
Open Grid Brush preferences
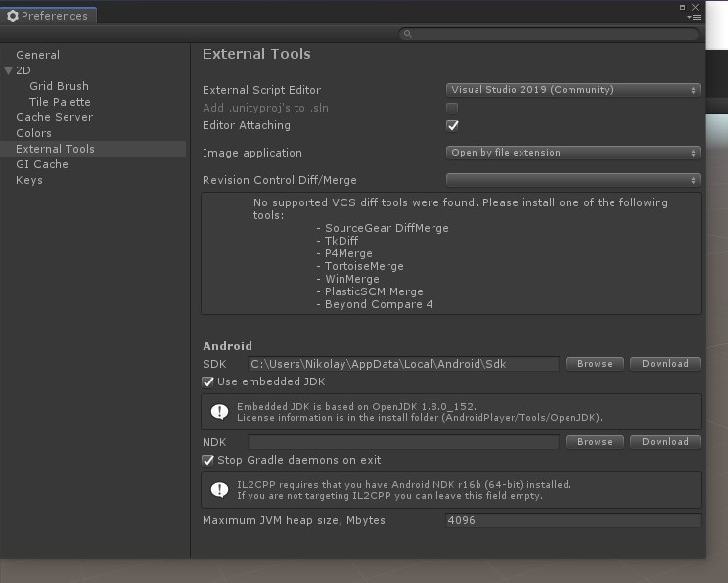coord(59,86)
